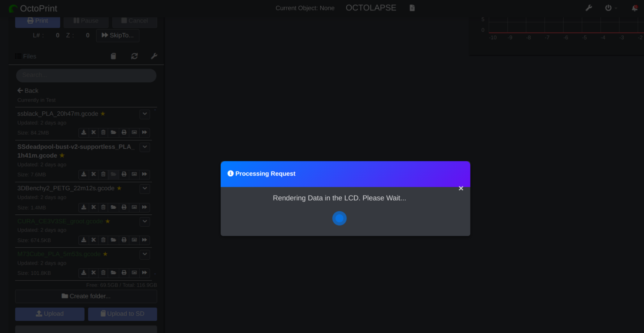644x333 pixels.
Task: Print CURA_CE3V3SE_groot.gcode
Action: (x=124, y=240)
